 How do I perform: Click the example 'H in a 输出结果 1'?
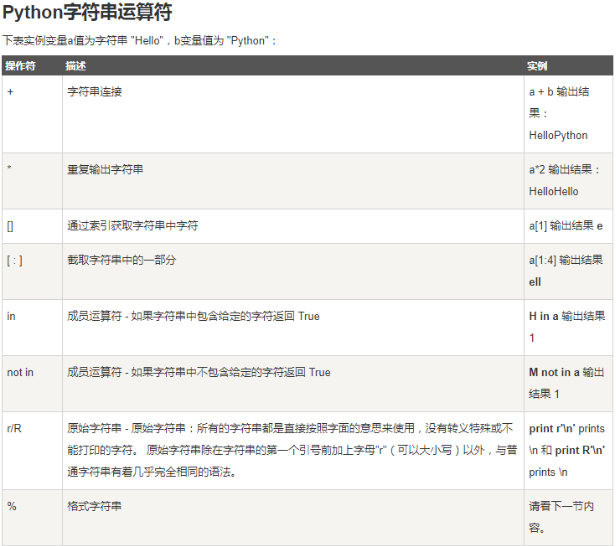(567, 327)
